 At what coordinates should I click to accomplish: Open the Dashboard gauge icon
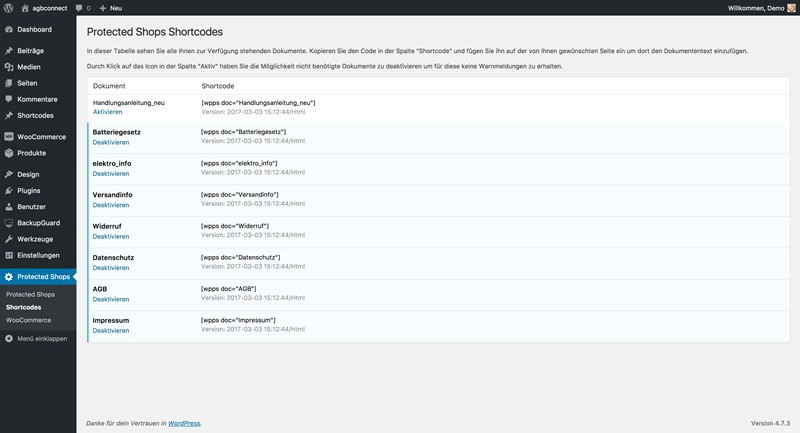point(9,30)
